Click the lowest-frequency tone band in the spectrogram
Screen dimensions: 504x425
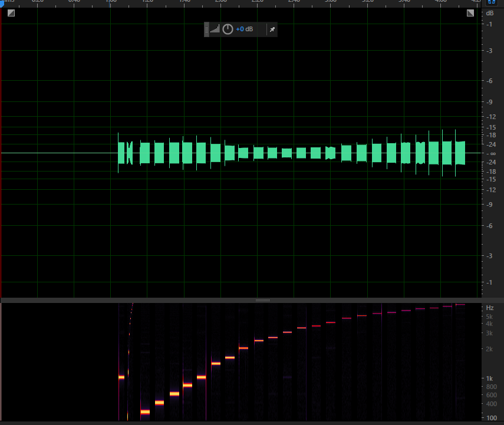pyautogui.click(x=145, y=412)
